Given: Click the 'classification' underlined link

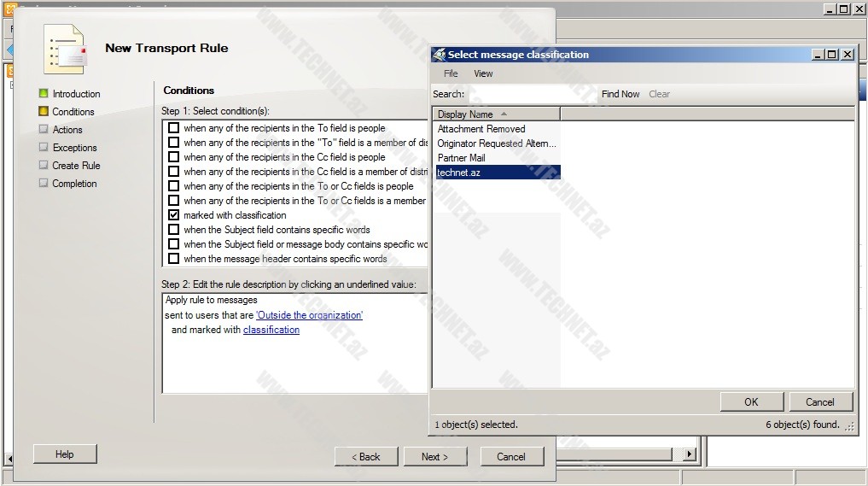Looking at the screenshot, I should (x=271, y=330).
